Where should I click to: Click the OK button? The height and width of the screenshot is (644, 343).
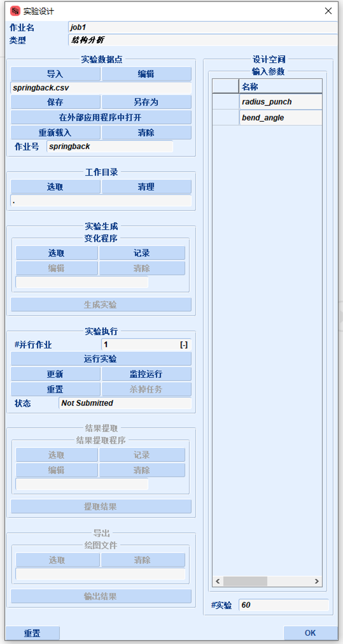click(x=310, y=633)
